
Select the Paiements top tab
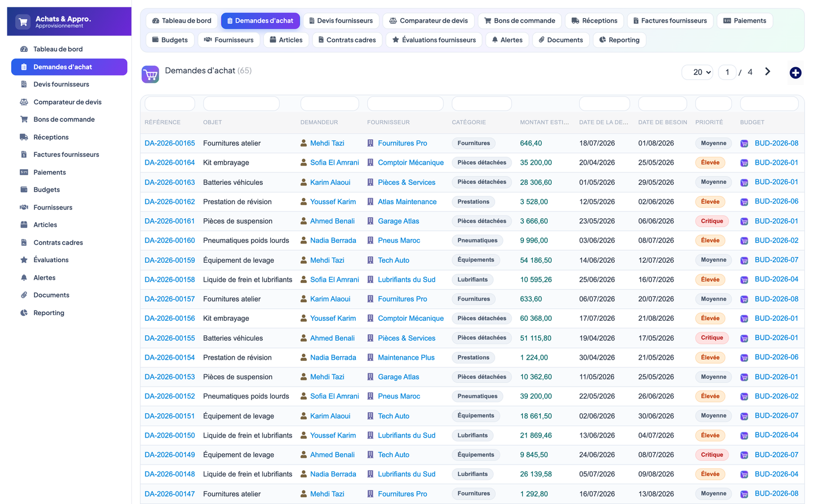744,21
